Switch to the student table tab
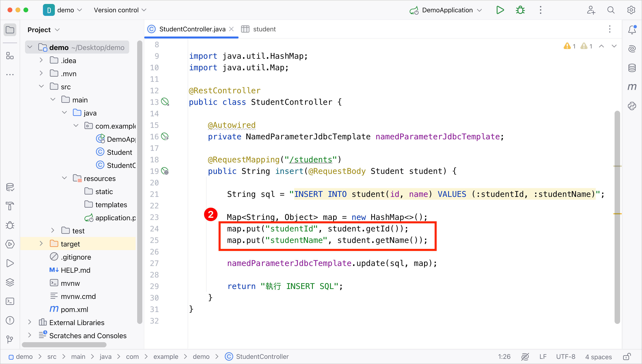This screenshot has height=364, width=642. 259,29
